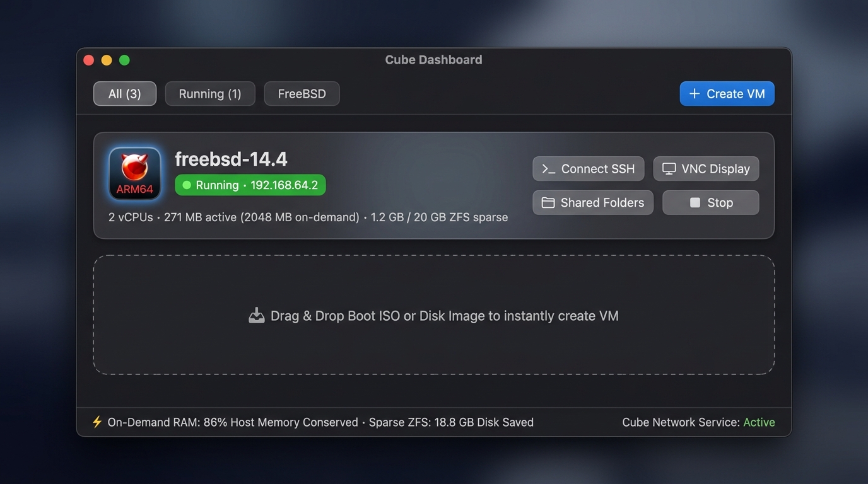This screenshot has height=484, width=868.
Task: Click the lightning bolt status icon
Action: [x=97, y=422]
